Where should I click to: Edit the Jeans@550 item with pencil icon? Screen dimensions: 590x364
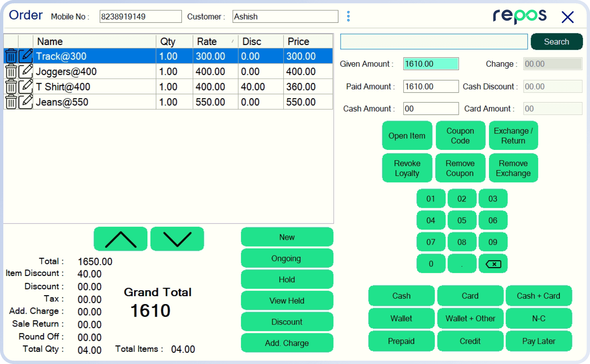[26, 102]
